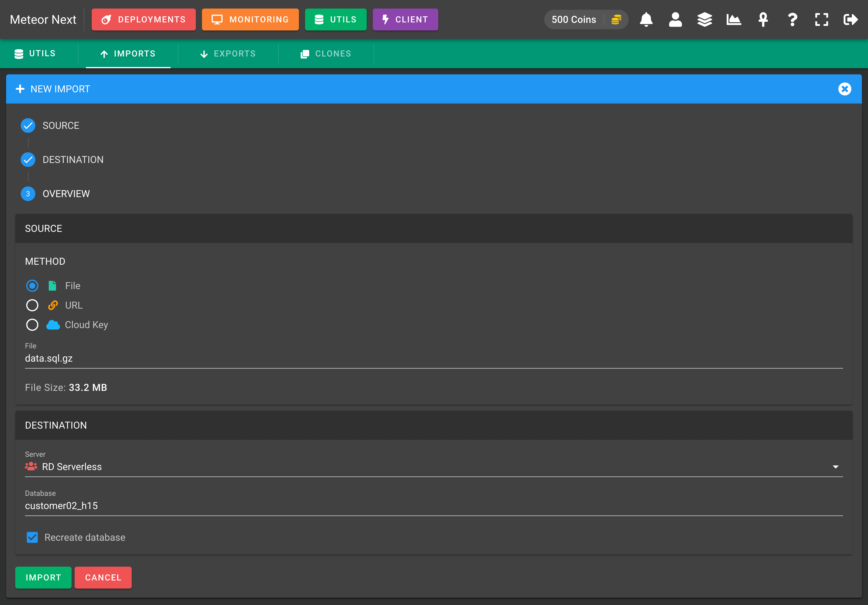Screen dimensions: 868x605
Task: Click the layers stack icon in header
Action: pyautogui.click(x=705, y=20)
